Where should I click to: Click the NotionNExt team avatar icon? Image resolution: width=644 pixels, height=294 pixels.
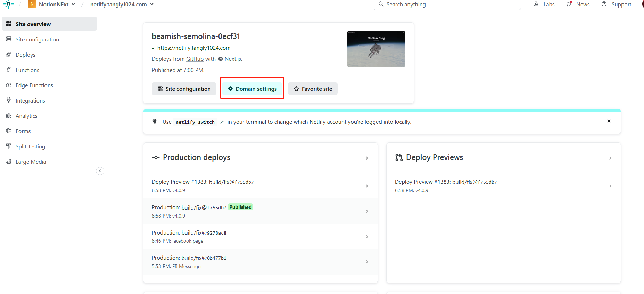click(32, 4)
